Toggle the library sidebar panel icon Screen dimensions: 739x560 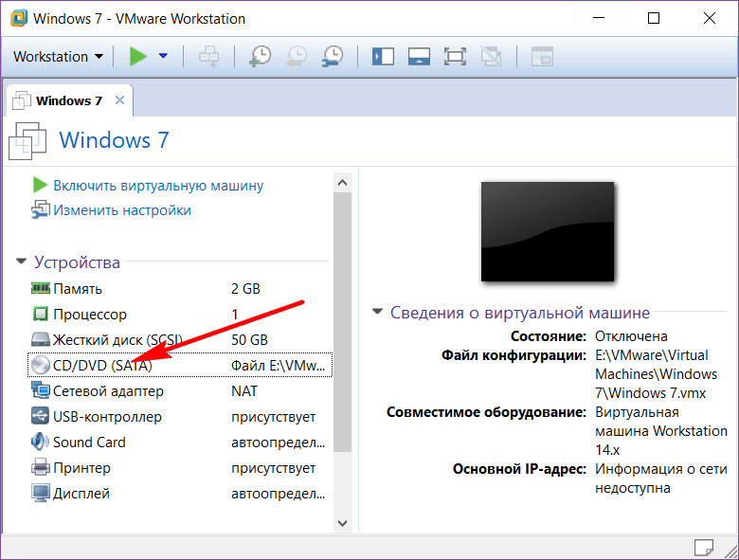pos(383,57)
